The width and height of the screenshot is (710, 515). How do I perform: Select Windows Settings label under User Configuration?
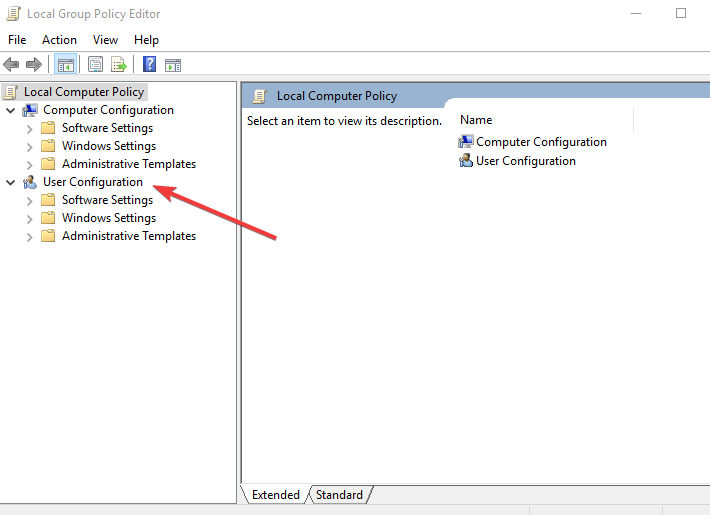click(109, 218)
